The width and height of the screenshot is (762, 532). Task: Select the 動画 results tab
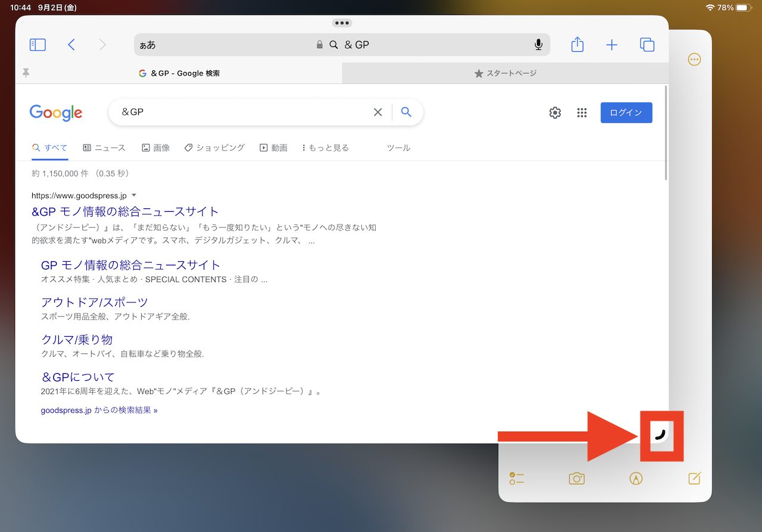coord(274,148)
